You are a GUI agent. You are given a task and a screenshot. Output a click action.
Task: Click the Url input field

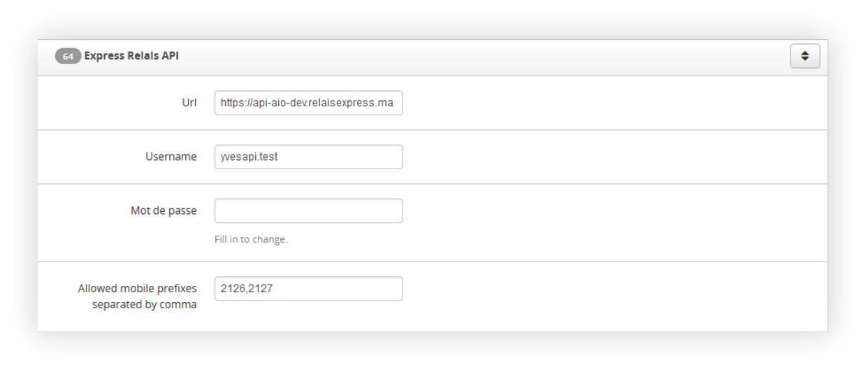coord(308,103)
